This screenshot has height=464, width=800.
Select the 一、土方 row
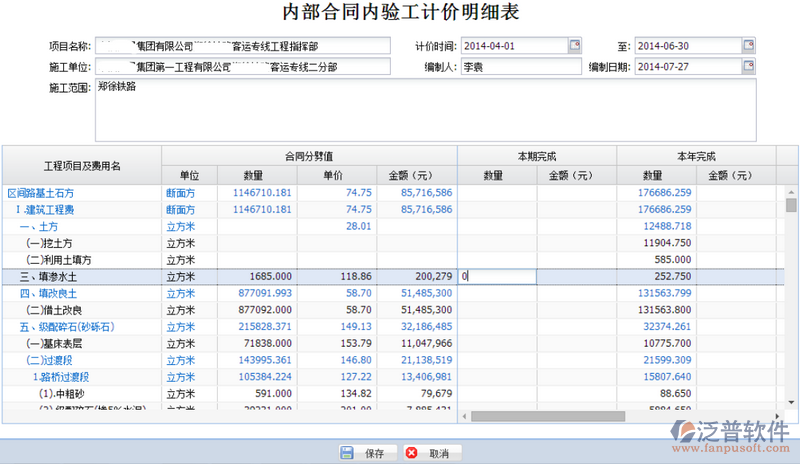click(x=41, y=227)
